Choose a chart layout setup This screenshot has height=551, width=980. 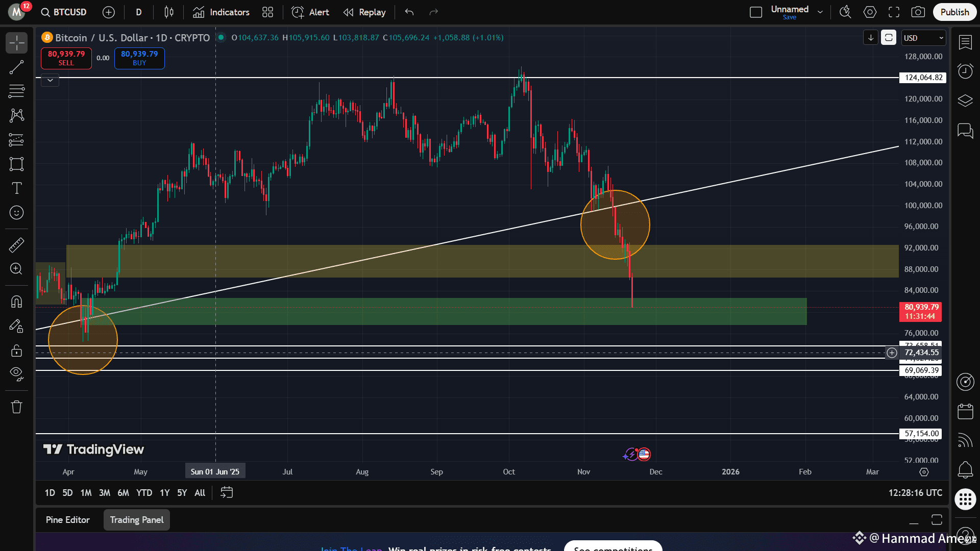(756, 12)
